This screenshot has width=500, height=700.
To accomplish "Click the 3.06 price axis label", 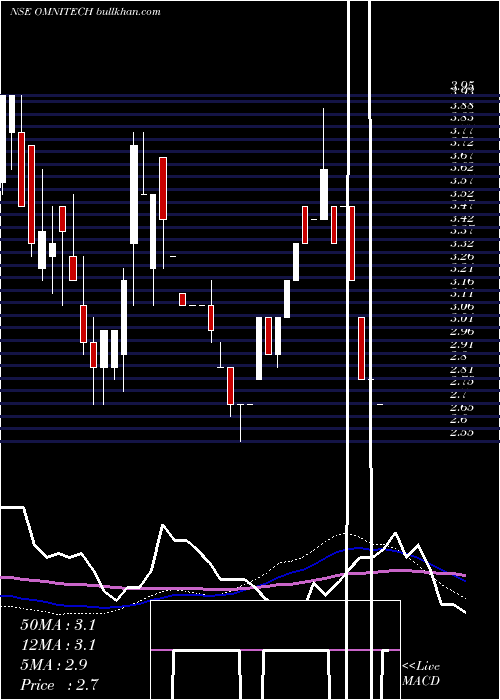I will click(462, 306).
